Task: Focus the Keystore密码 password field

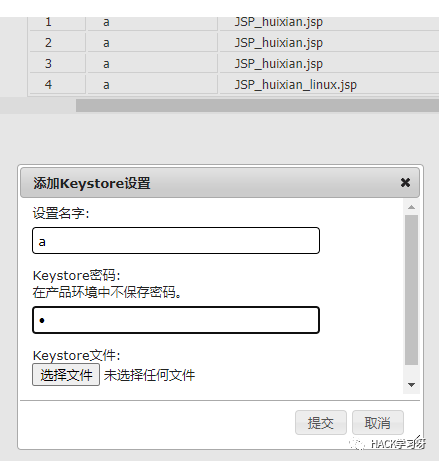Action: 176,320
